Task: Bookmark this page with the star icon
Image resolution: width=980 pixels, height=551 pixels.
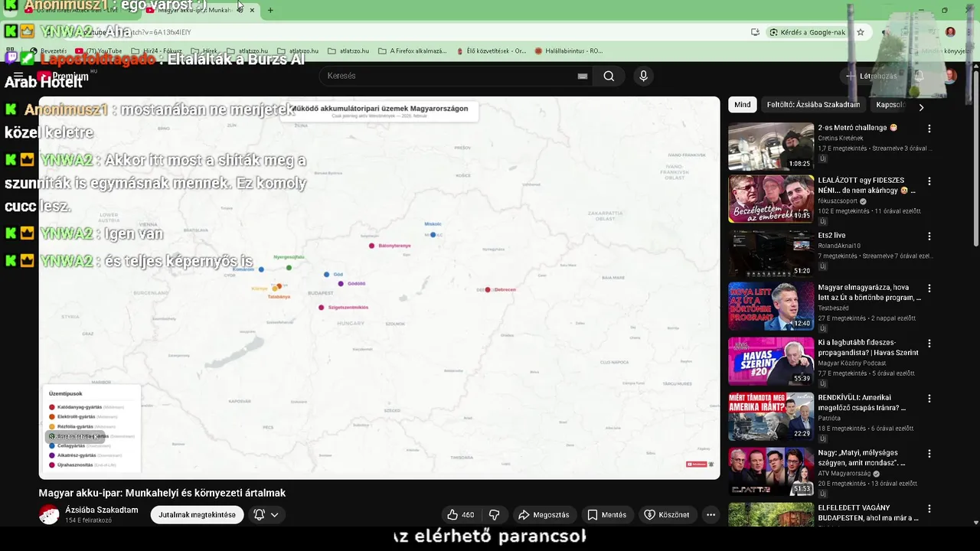Action: point(861,32)
